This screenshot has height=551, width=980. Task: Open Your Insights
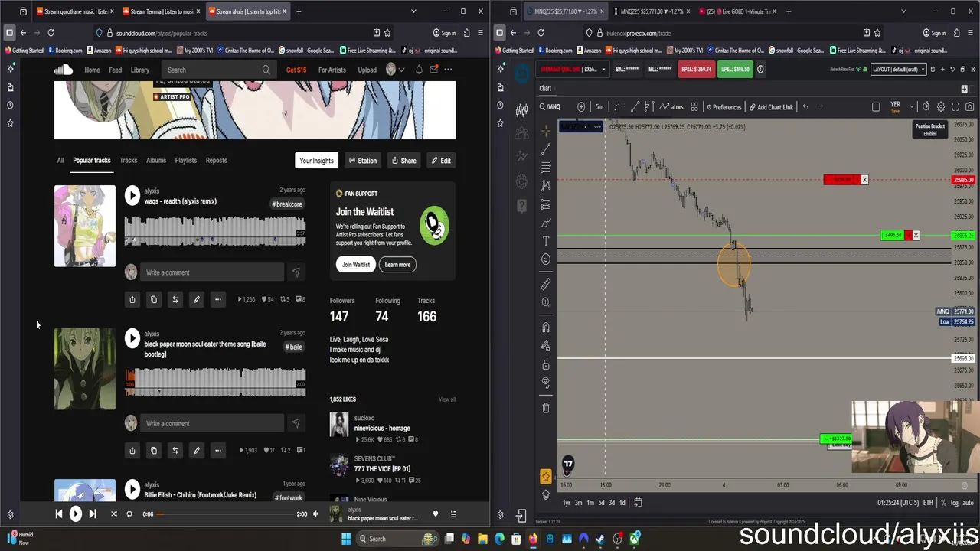point(316,161)
